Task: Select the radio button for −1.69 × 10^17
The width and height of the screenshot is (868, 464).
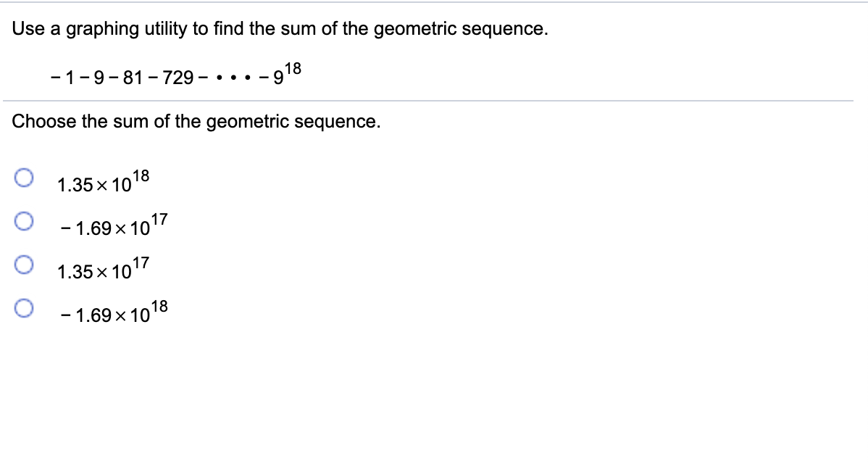Action: point(22,221)
